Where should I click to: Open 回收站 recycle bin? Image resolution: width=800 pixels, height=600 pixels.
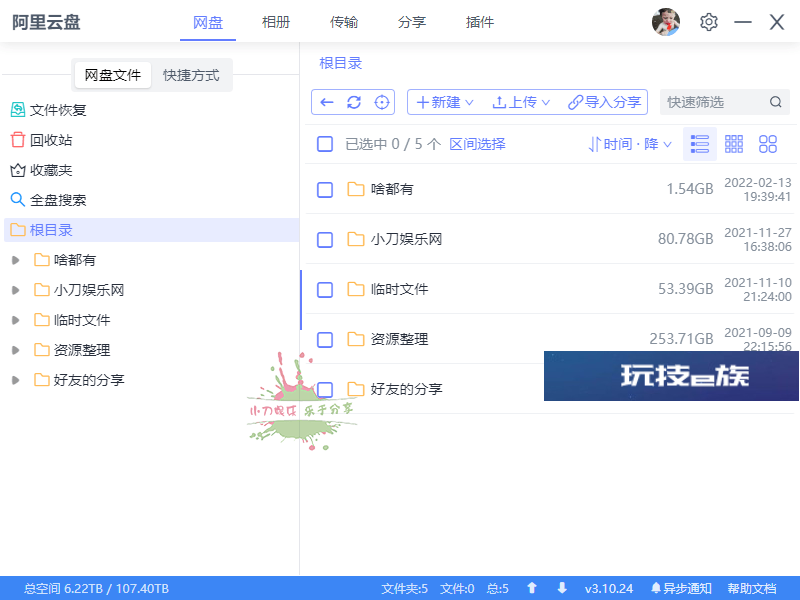coord(41,140)
